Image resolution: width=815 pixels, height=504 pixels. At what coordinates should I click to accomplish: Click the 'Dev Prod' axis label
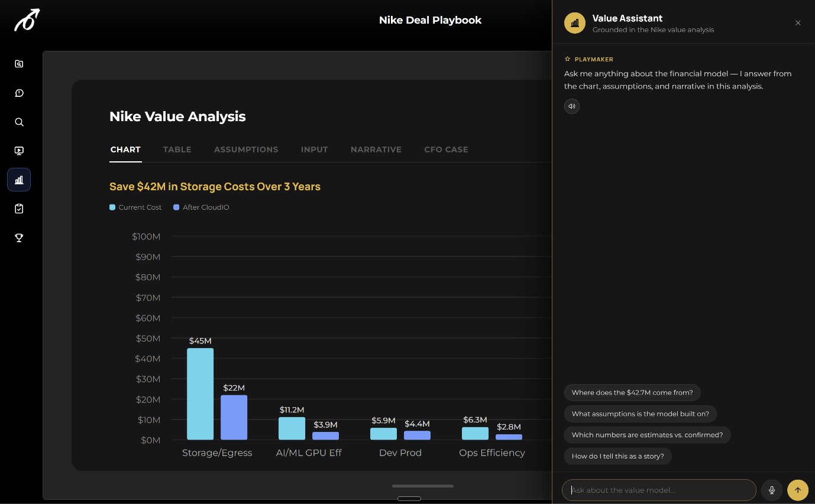click(400, 453)
